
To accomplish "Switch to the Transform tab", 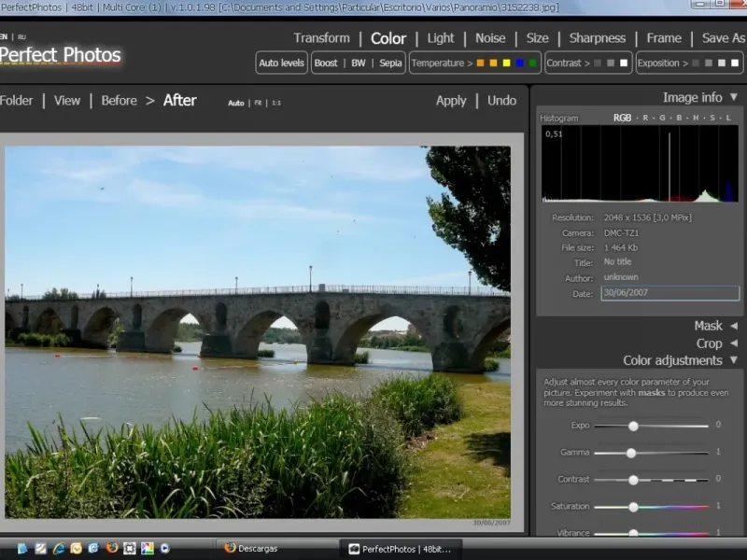I will click(x=321, y=38).
